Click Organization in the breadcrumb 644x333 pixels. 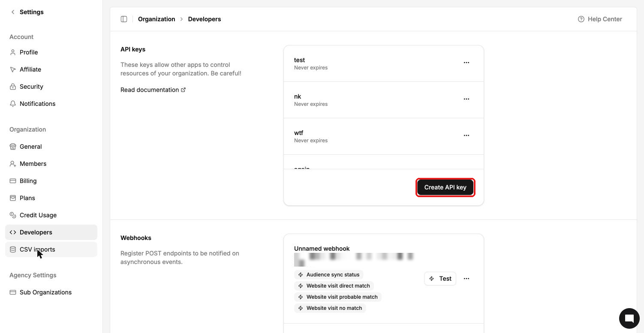click(x=156, y=19)
